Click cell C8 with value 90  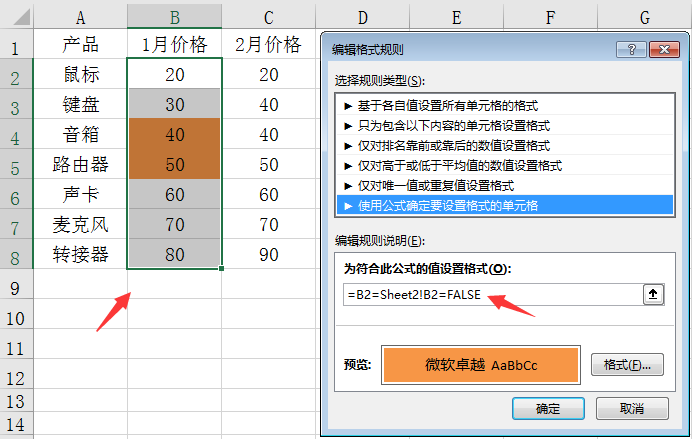point(268,254)
